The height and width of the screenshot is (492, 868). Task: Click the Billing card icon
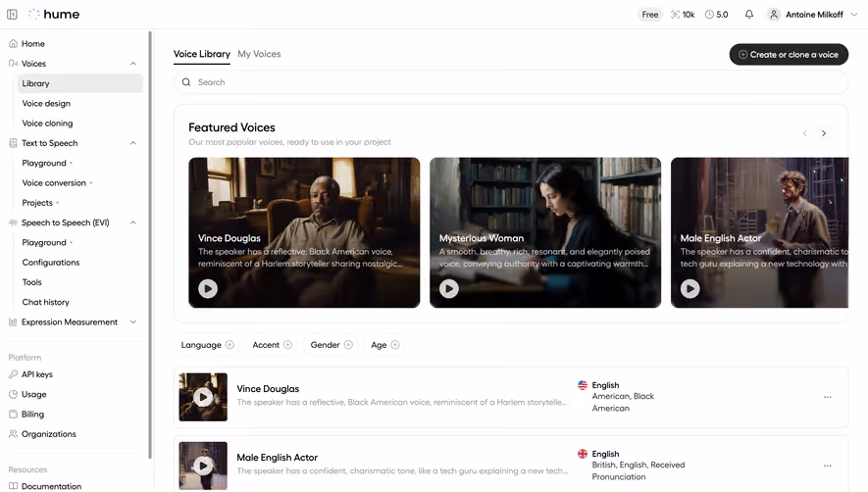point(13,414)
